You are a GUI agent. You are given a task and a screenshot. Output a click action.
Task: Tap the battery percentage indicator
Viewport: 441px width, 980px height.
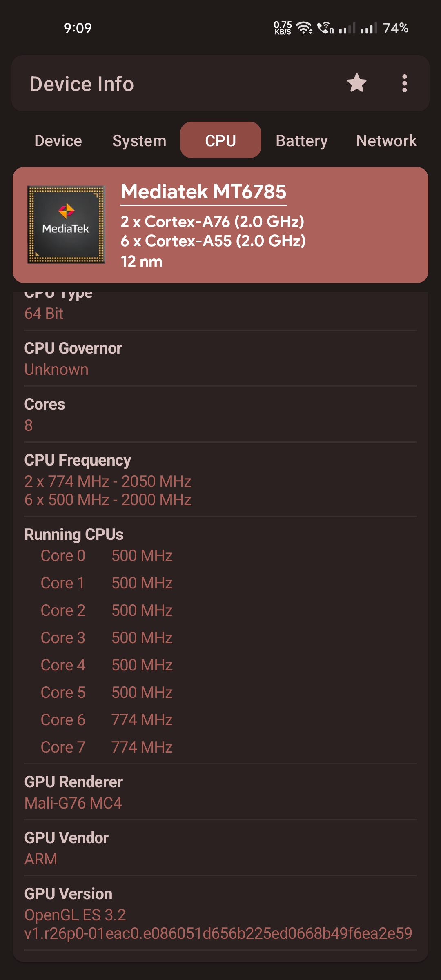(x=395, y=28)
